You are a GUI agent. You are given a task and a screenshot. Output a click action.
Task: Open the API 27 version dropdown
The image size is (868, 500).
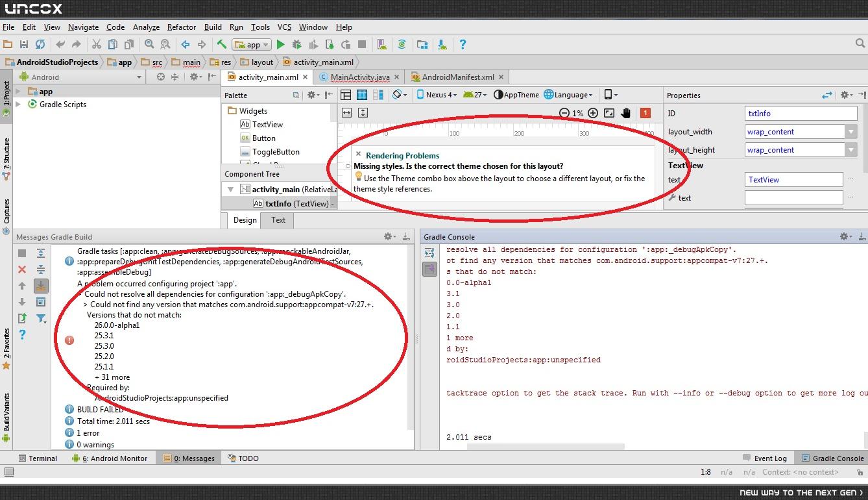pos(476,95)
